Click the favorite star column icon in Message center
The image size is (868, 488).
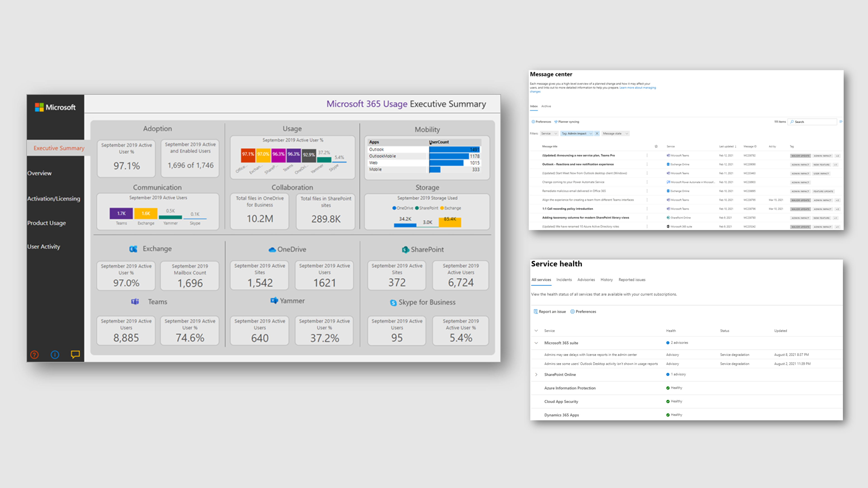[656, 146]
